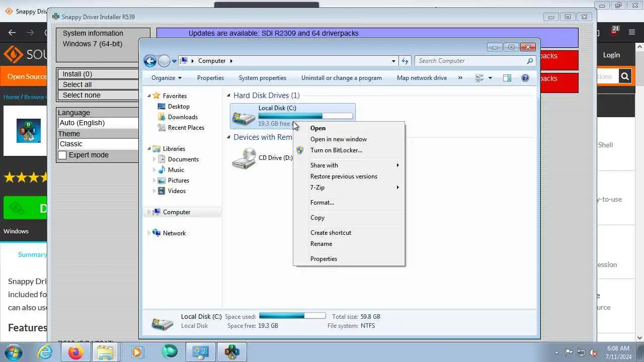Open Theme dropdown showing Classic
The height and width of the screenshot is (362, 644).
pos(98,144)
